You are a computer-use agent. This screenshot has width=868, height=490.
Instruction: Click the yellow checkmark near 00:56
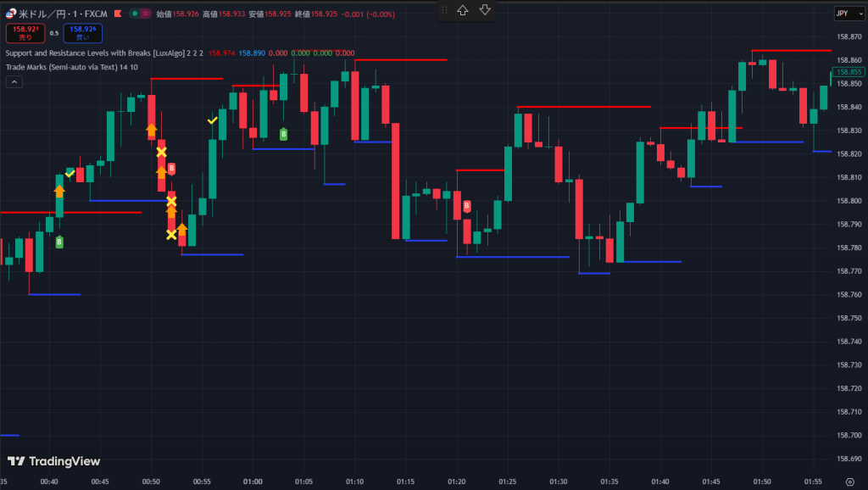[x=213, y=120]
